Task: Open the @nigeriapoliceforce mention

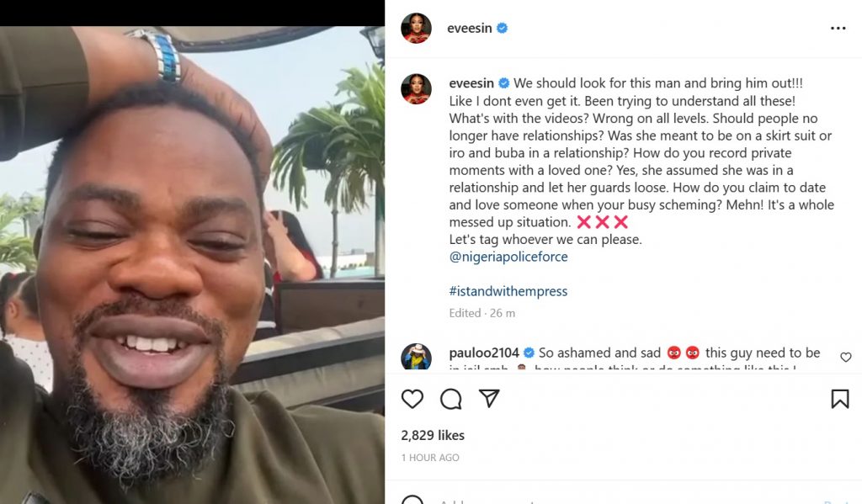Action: [508, 257]
